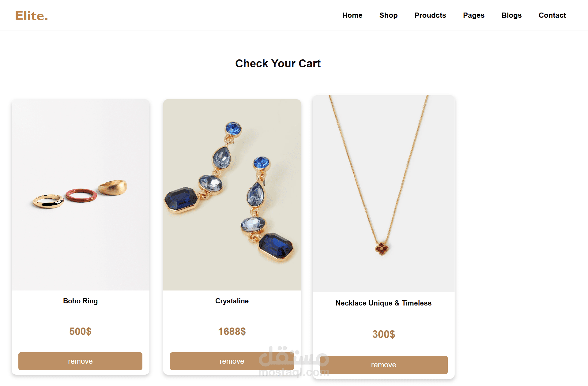The image size is (588, 386).
Task: Click the 300$ necklace price
Action: pyautogui.click(x=383, y=334)
